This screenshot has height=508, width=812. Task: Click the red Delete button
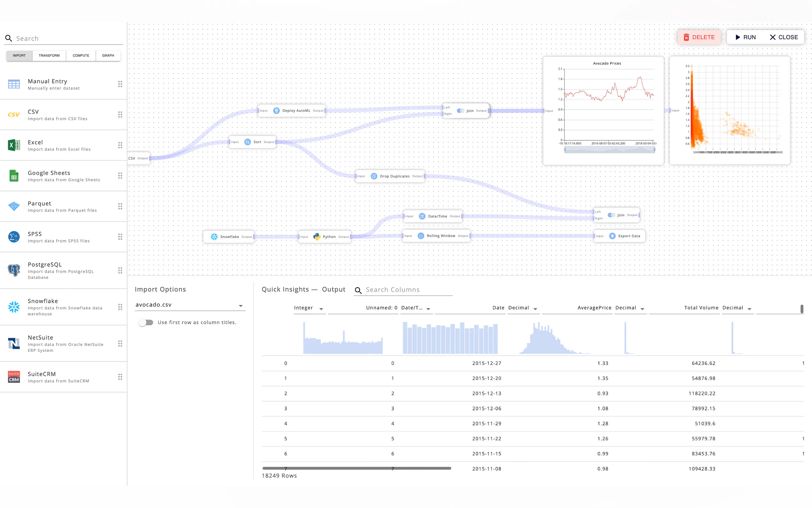point(699,37)
